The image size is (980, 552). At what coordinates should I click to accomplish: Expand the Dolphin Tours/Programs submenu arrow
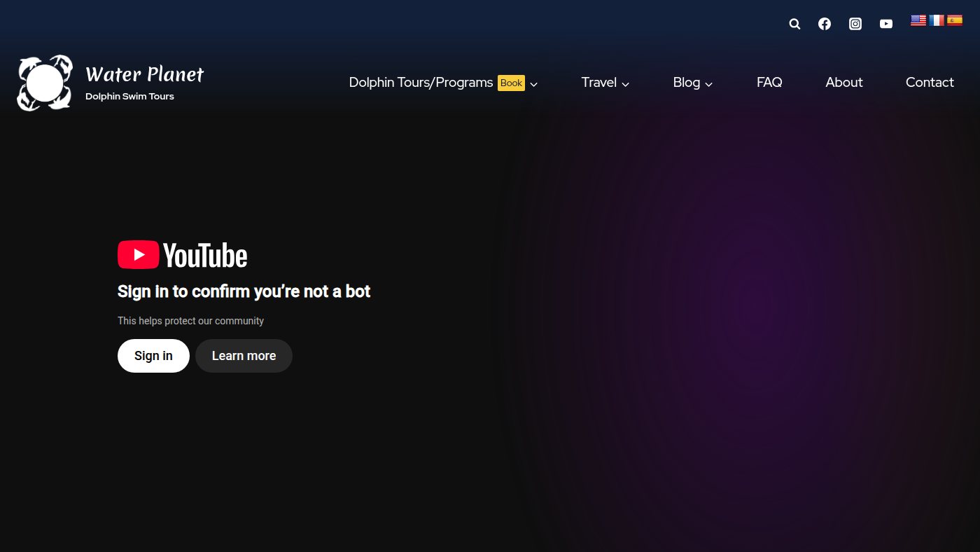(533, 83)
